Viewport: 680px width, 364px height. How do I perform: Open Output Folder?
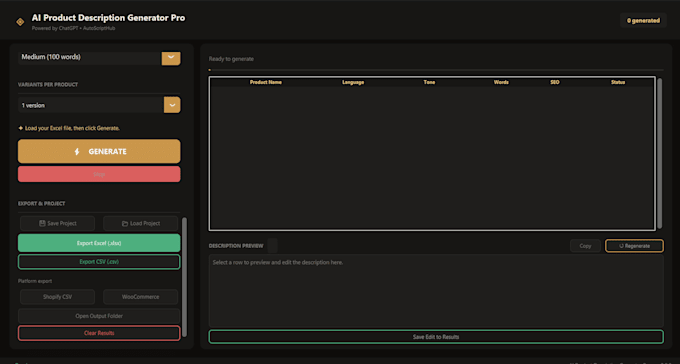pos(99,316)
